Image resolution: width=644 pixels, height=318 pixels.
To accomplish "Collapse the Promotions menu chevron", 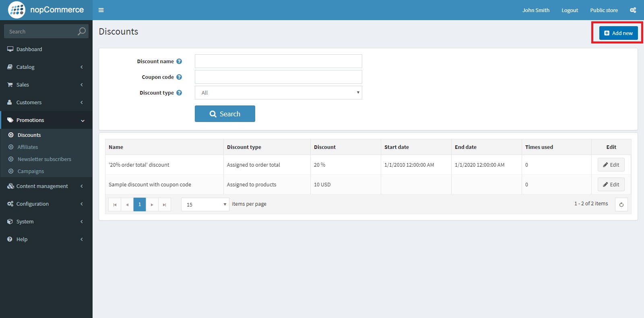I will (83, 120).
